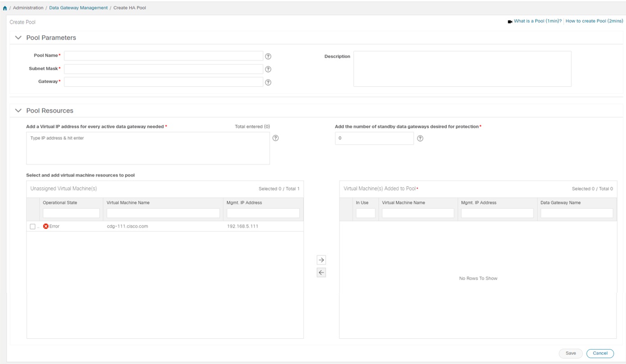Viewport: 626px width, 364px height.
Task: Click help icon beside Subnet Mask field
Action: click(x=268, y=69)
